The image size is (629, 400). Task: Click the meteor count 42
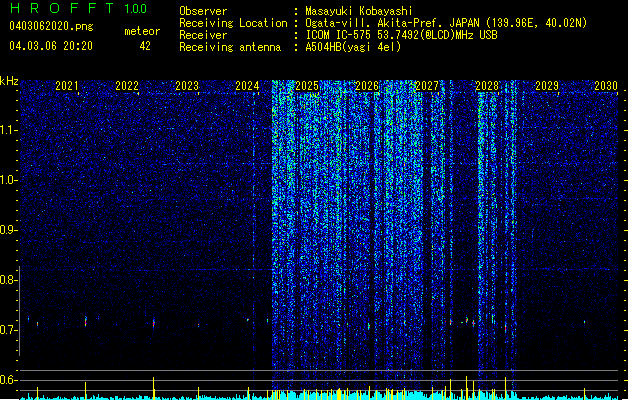[145, 46]
